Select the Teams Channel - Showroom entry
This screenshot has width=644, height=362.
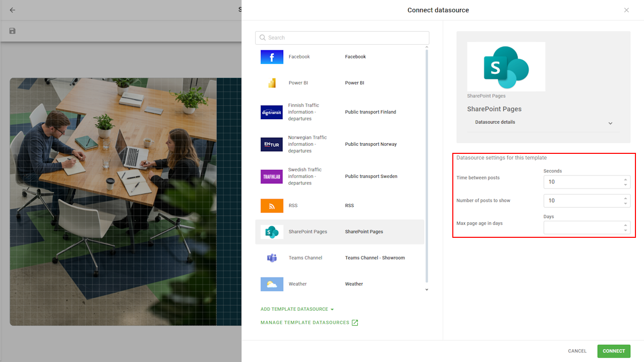click(x=374, y=258)
